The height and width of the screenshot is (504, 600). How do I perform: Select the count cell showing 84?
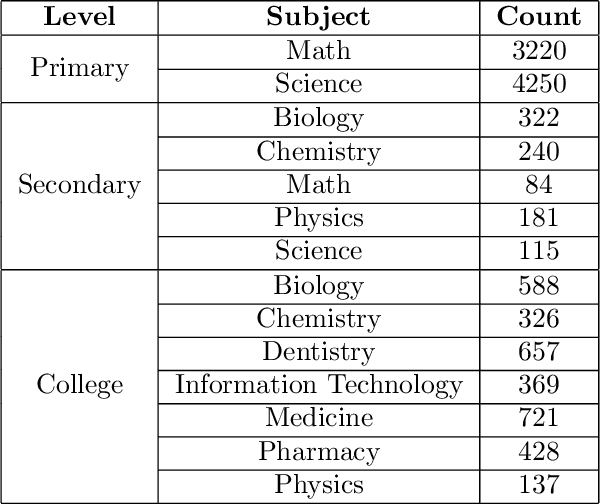click(538, 185)
